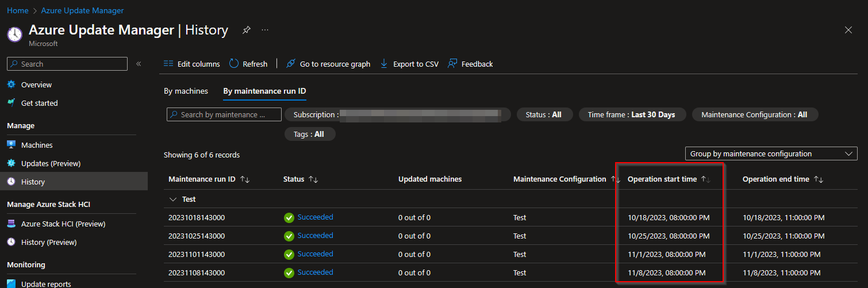Open Succeeded link for run 20231025143000
The image size is (868, 288).
pyautogui.click(x=315, y=236)
